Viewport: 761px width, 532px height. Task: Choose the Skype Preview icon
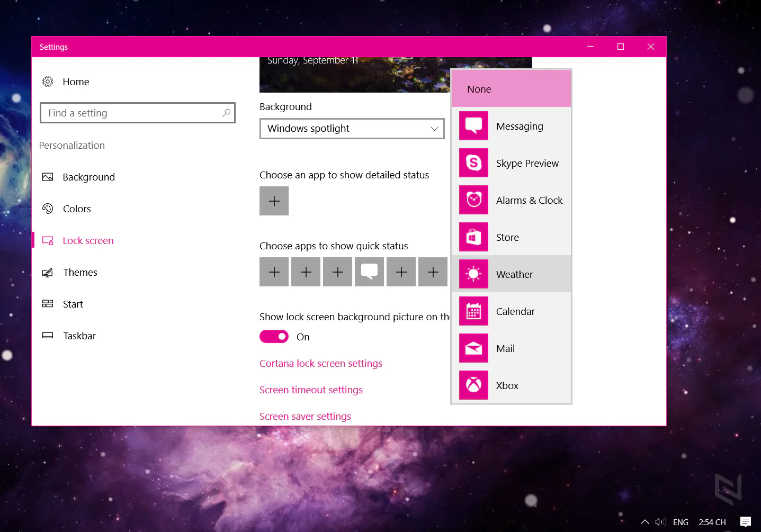point(473,163)
